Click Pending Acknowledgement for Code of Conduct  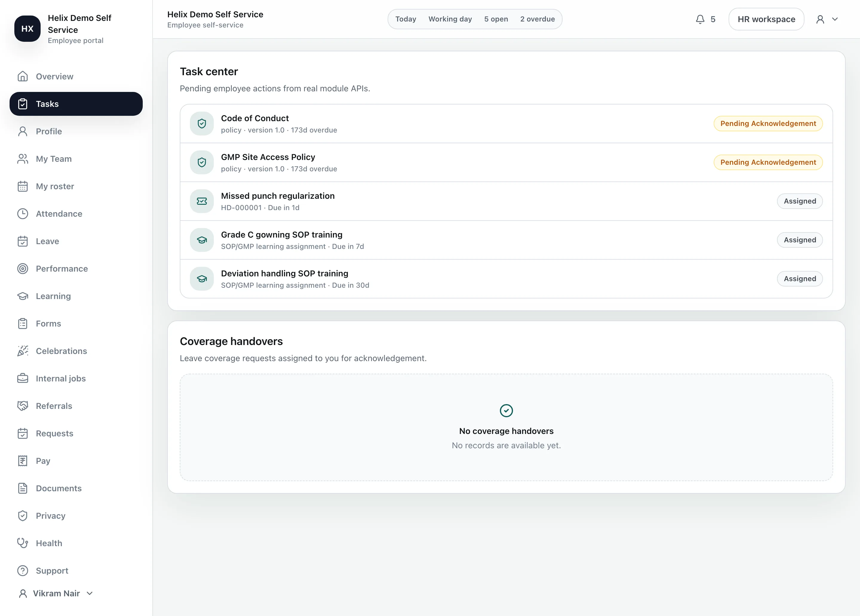tap(768, 124)
